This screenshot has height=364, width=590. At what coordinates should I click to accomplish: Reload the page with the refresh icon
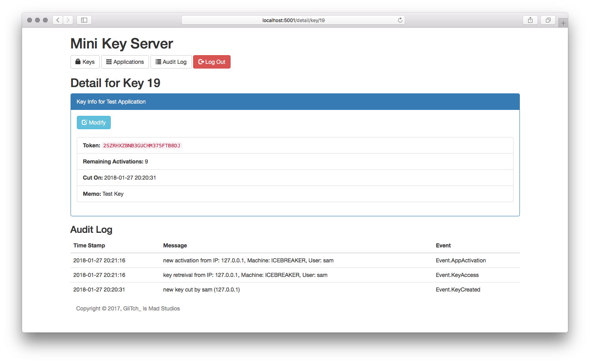coord(400,20)
